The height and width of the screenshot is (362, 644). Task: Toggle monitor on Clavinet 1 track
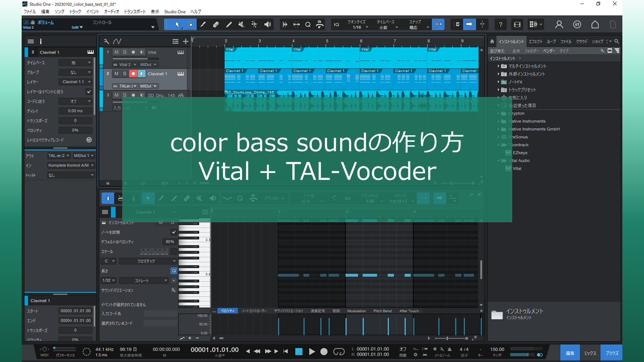(x=142, y=73)
